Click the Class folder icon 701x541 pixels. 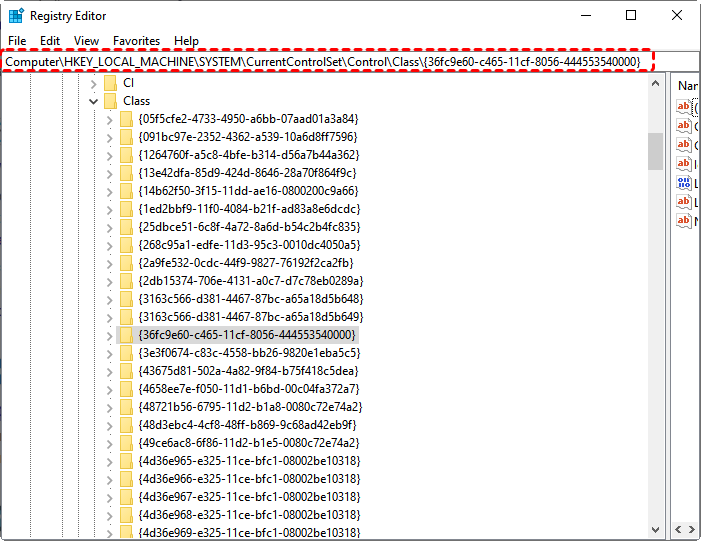tap(110, 101)
